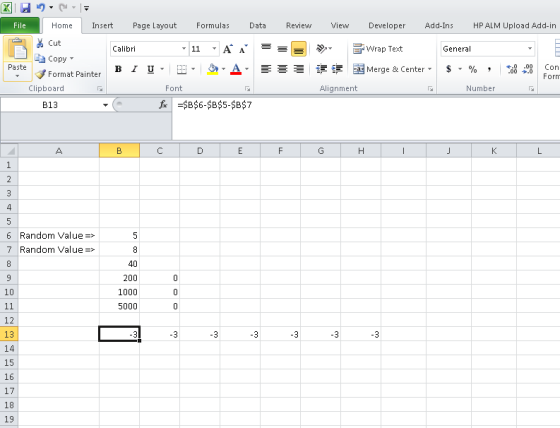
Task: Click the Undo icon
Action: click(40, 7)
